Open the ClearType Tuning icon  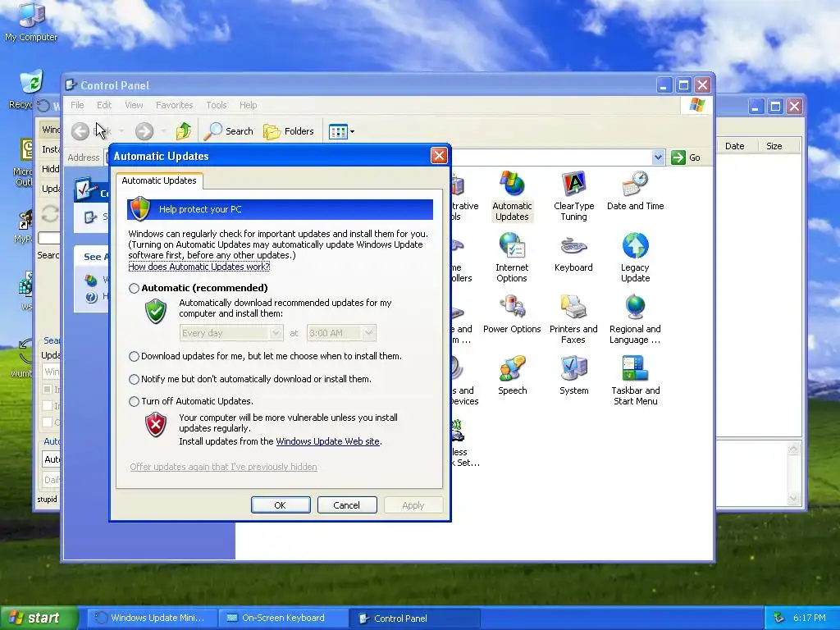(x=573, y=196)
